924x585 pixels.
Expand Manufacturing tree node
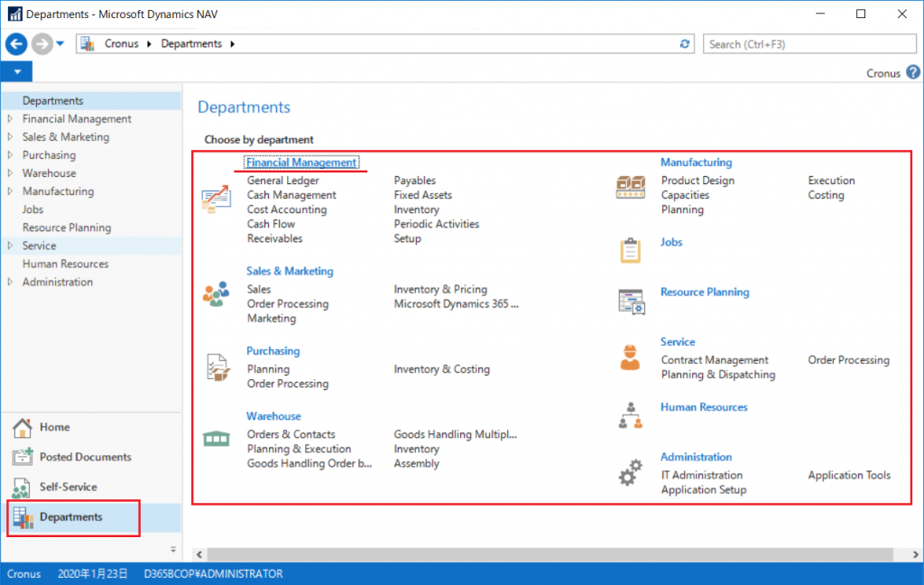tap(10, 191)
